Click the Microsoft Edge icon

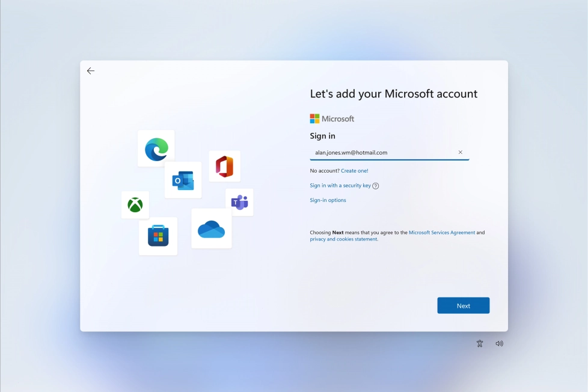point(156,149)
